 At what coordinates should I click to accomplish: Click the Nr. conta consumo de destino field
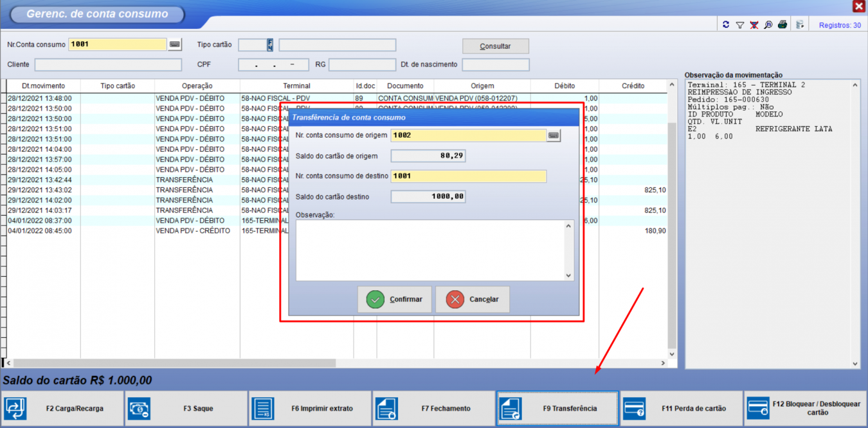469,176
